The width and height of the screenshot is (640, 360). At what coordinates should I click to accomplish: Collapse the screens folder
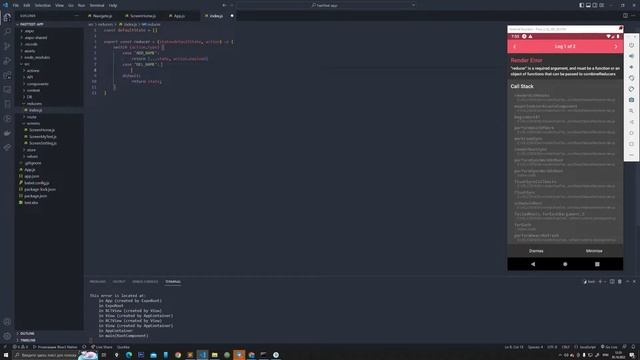pos(33,123)
